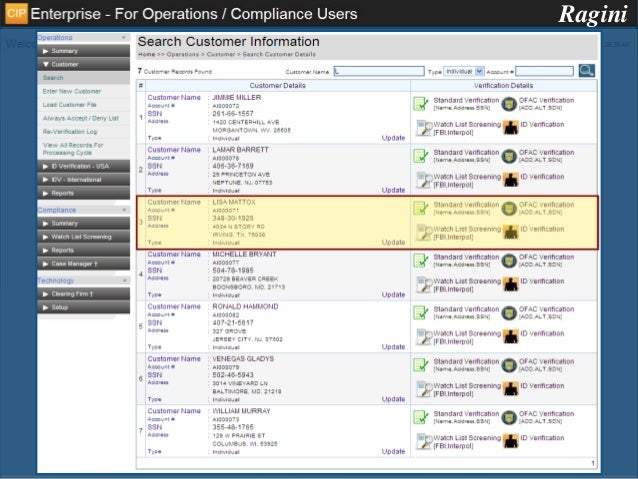Expand the Compliance Summary menu
Viewport: 638px width, 479px height.
point(83,223)
